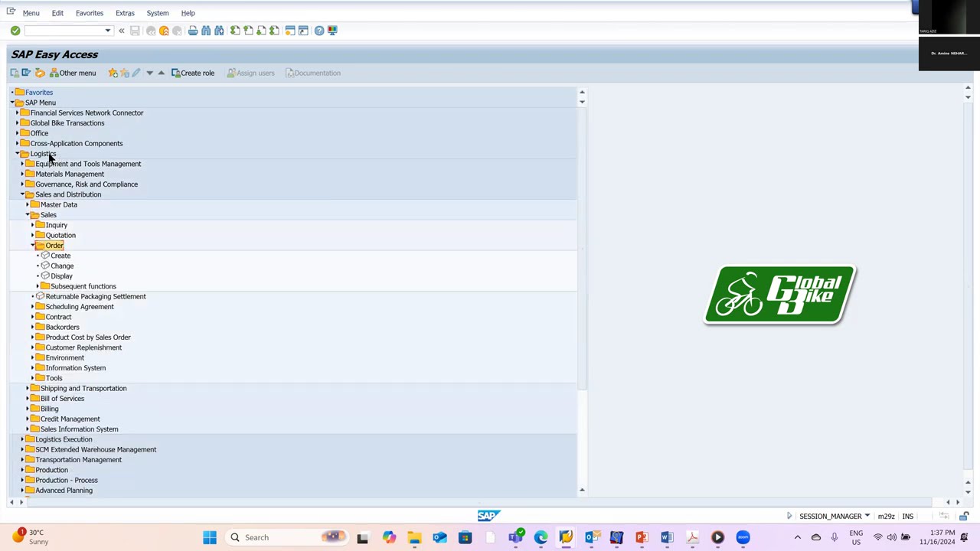
Task: Move favorites up arrow icon
Action: (161, 73)
